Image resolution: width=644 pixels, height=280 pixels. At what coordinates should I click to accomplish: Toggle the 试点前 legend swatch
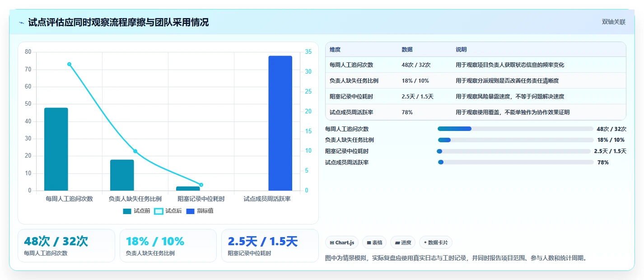pos(127,211)
